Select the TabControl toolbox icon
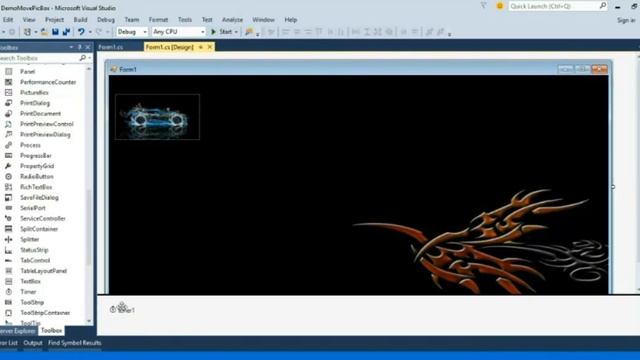The width and height of the screenshot is (640, 360). (9, 260)
